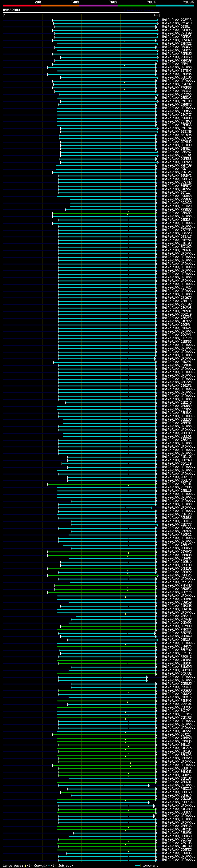Select the UniRef100_Q6XJ13 label
Image resolution: width=197 pixels, height=868 pixels.
pyautogui.click(x=176, y=840)
